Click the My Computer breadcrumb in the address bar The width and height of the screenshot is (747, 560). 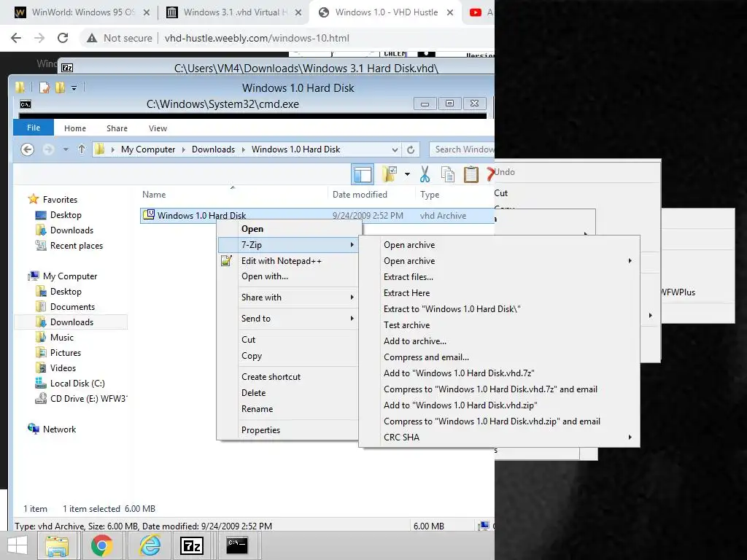tap(148, 149)
